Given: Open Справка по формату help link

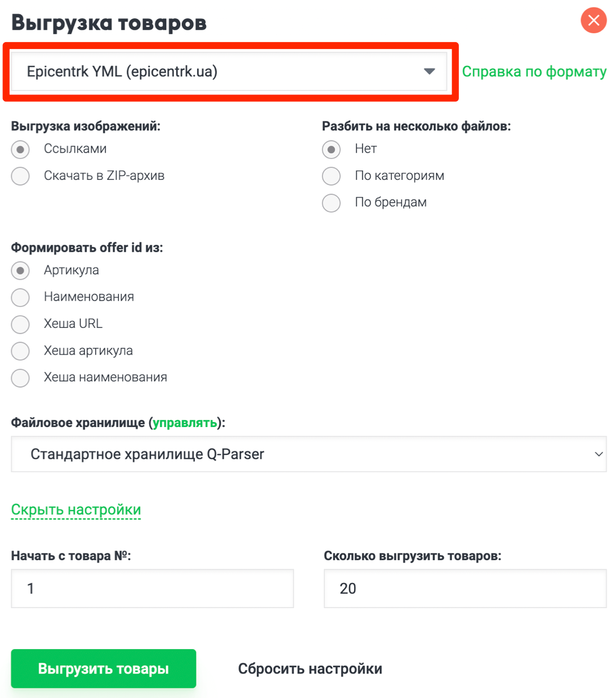Looking at the screenshot, I should tap(534, 71).
